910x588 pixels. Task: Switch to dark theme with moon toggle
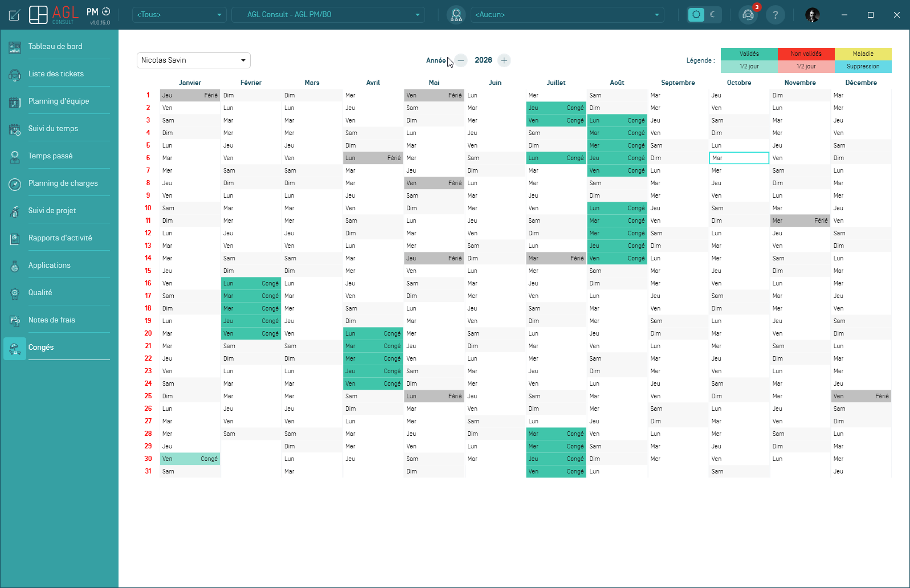(713, 15)
